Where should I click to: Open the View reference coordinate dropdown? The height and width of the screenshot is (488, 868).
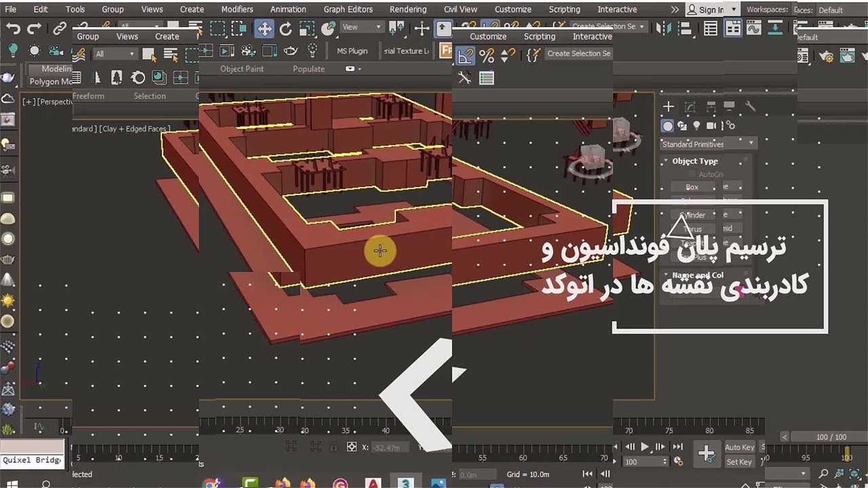[361, 27]
